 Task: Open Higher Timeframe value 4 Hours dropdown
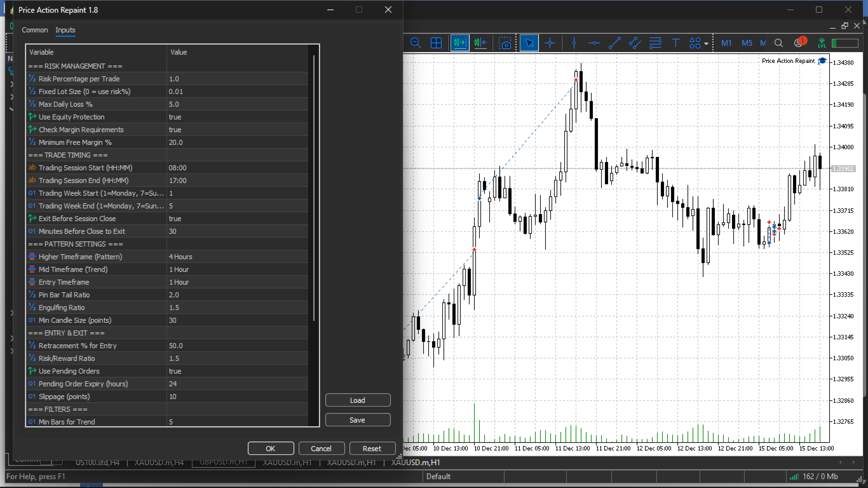[x=238, y=257]
